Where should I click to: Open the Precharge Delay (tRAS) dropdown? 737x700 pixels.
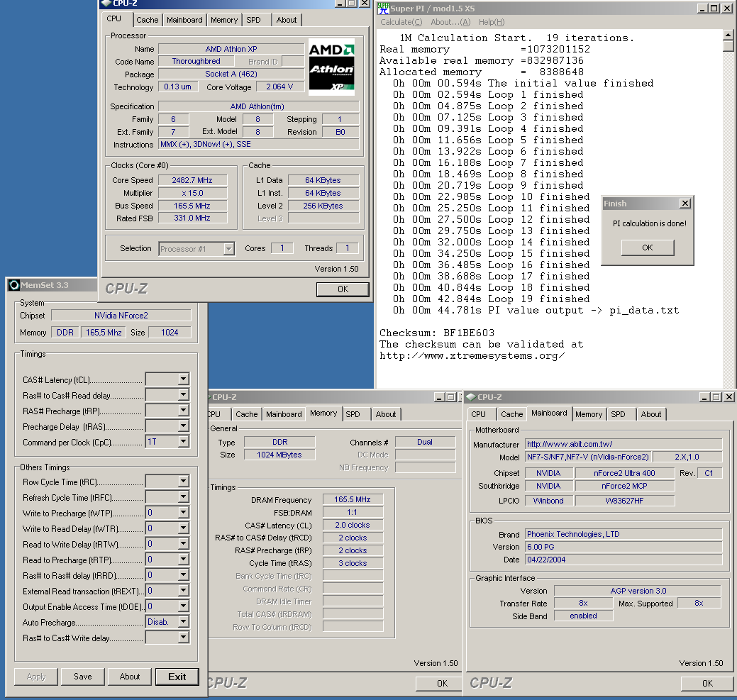184,426
